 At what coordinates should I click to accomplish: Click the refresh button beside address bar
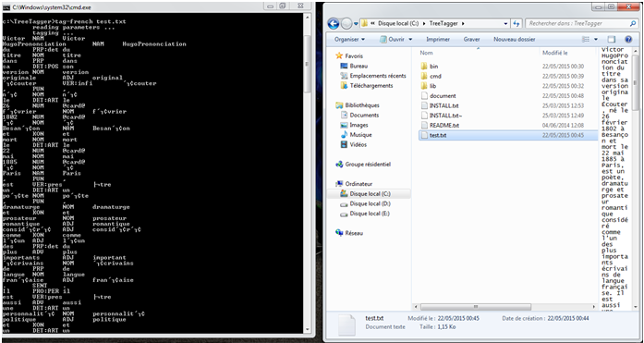click(516, 23)
